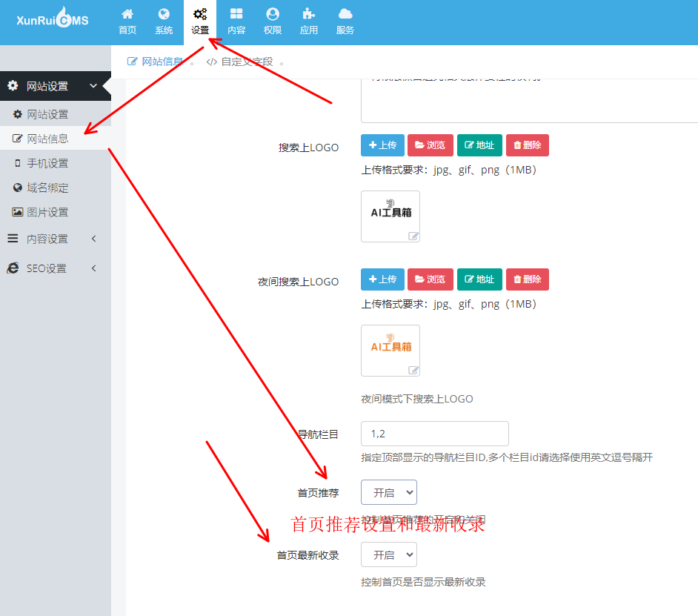This screenshot has width=698, height=616.
Task: Click 删除 button for 夜间搜索上LOGO
Action: click(x=527, y=279)
